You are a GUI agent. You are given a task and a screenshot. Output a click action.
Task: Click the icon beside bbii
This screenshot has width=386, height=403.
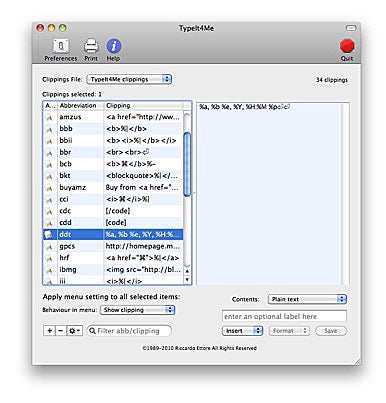(49, 141)
